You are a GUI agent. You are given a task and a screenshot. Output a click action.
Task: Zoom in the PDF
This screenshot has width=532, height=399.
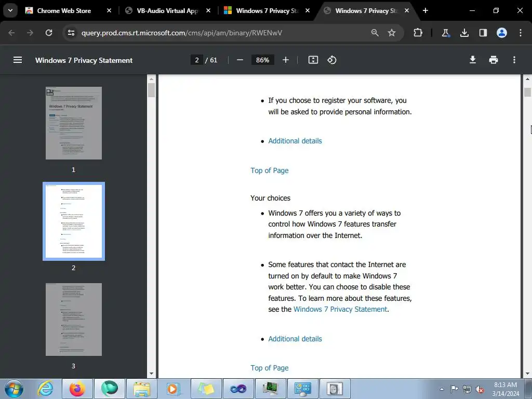[x=286, y=60]
